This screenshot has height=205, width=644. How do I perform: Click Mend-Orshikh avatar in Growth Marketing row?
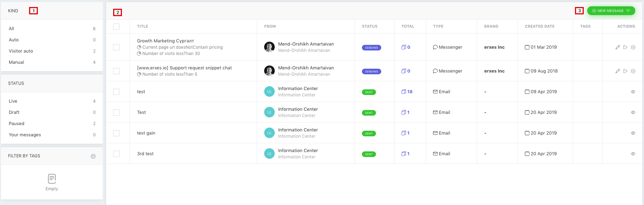pyautogui.click(x=269, y=47)
